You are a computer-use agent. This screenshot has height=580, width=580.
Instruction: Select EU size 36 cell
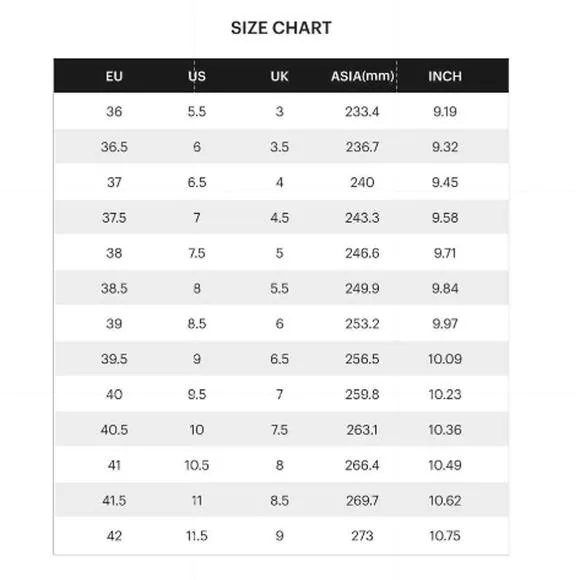pyautogui.click(x=114, y=111)
